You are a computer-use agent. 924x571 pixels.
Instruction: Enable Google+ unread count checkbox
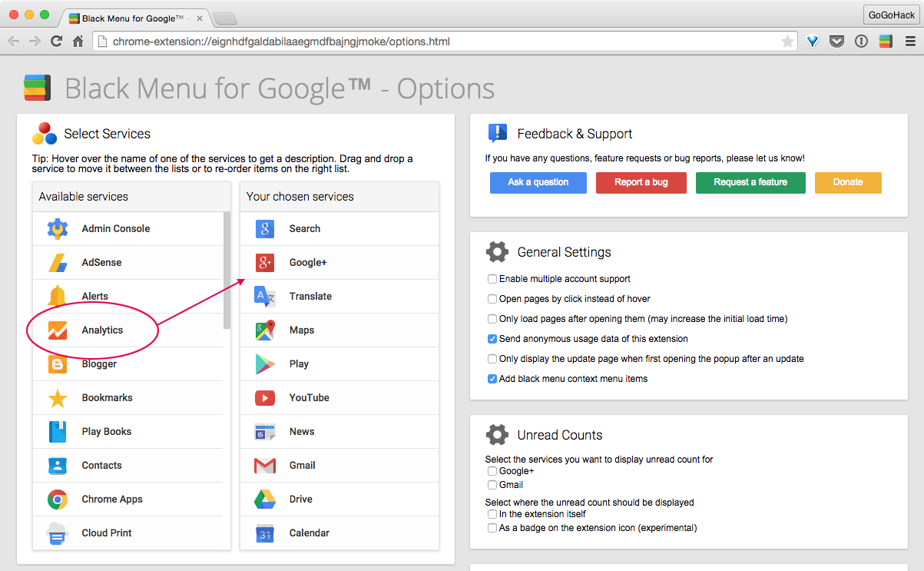coord(492,471)
